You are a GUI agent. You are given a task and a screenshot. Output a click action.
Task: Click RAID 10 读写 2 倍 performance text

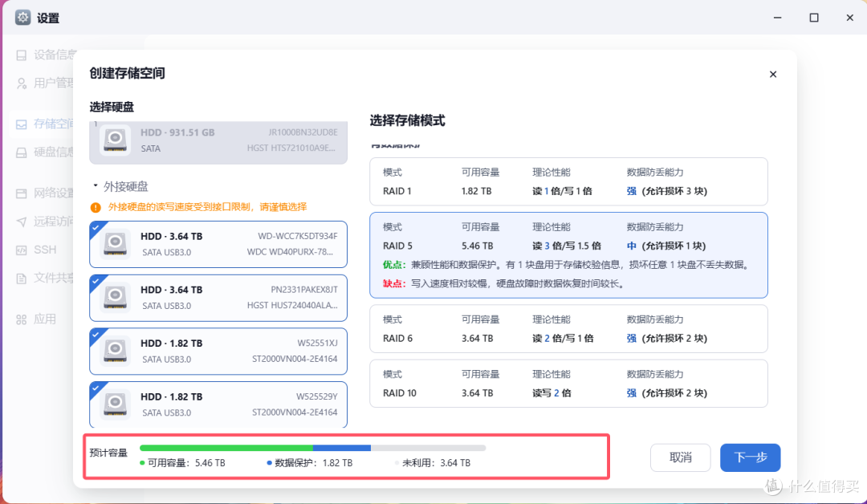pyautogui.click(x=552, y=393)
